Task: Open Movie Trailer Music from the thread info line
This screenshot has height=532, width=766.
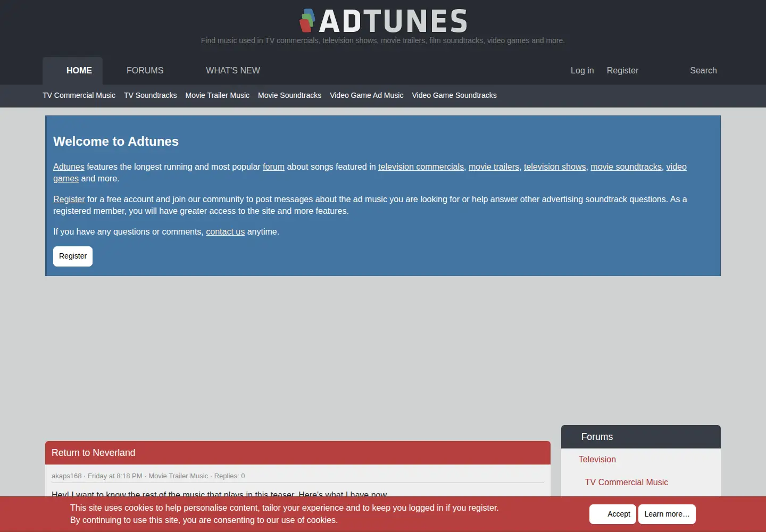Action: coord(178,476)
